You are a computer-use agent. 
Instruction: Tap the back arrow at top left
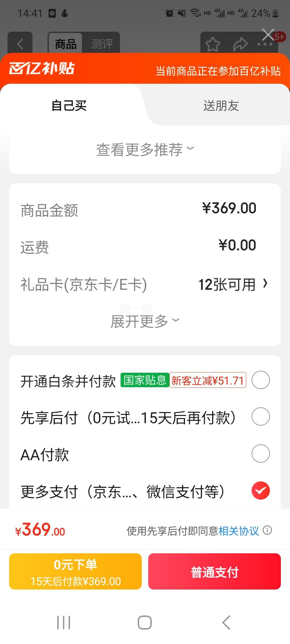[20, 44]
